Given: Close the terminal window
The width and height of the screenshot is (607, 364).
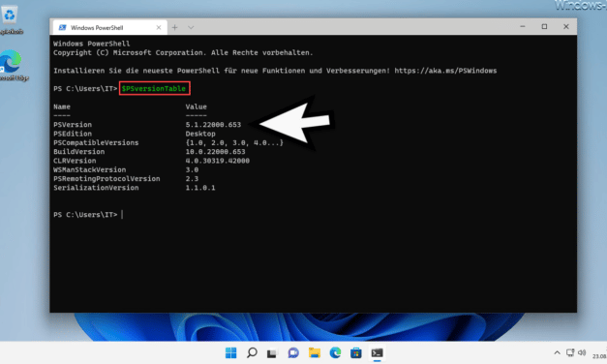Looking at the screenshot, I should [x=566, y=26].
